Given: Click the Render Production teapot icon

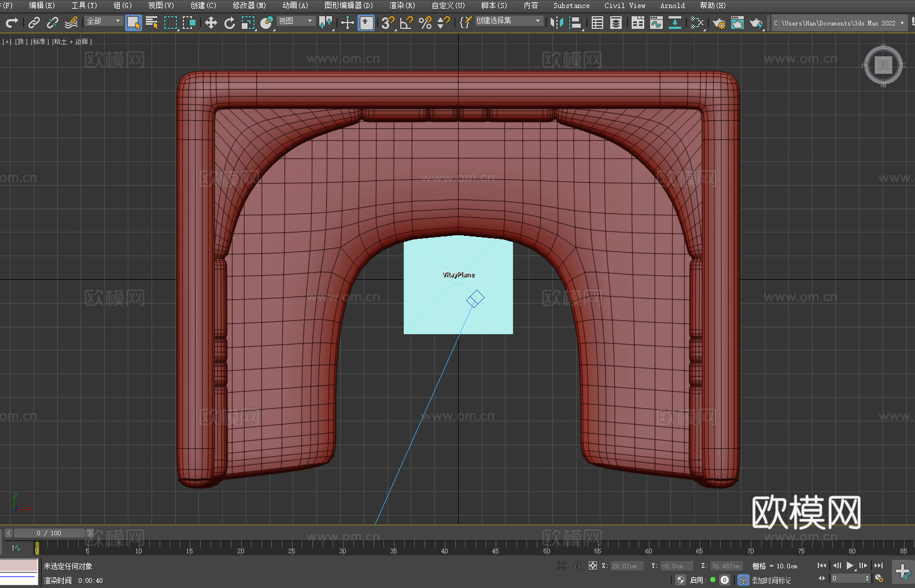Looking at the screenshot, I should (756, 23).
